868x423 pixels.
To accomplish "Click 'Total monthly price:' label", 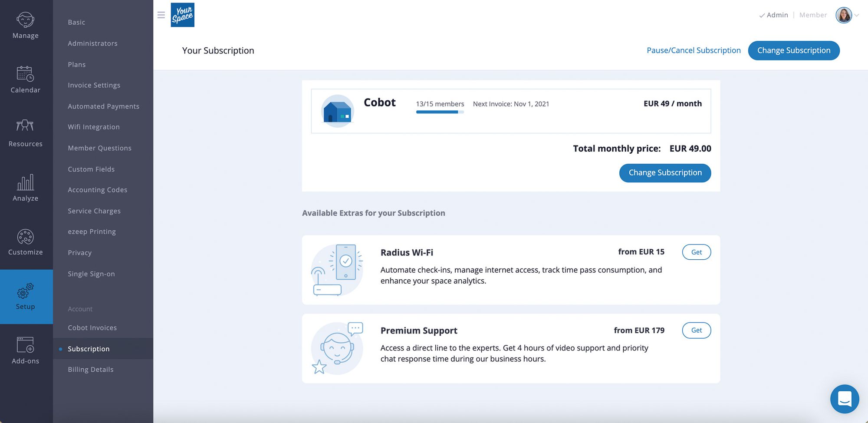I will pyautogui.click(x=617, y=149).
